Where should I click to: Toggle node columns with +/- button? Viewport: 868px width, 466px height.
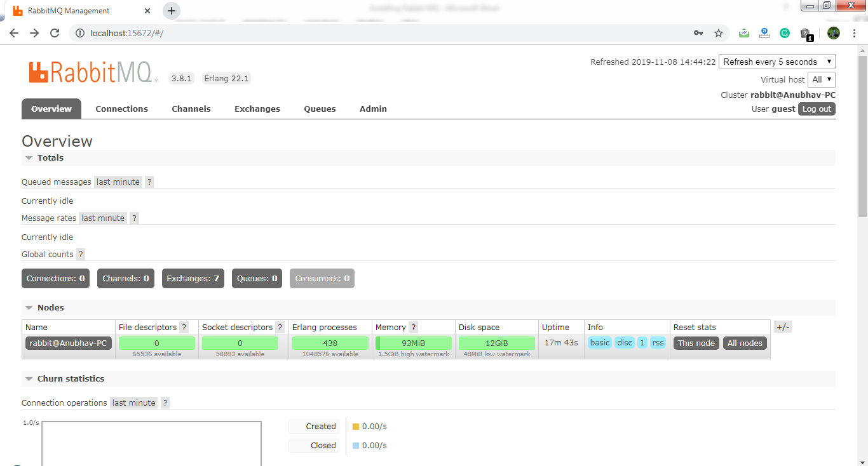pos(783,327)
